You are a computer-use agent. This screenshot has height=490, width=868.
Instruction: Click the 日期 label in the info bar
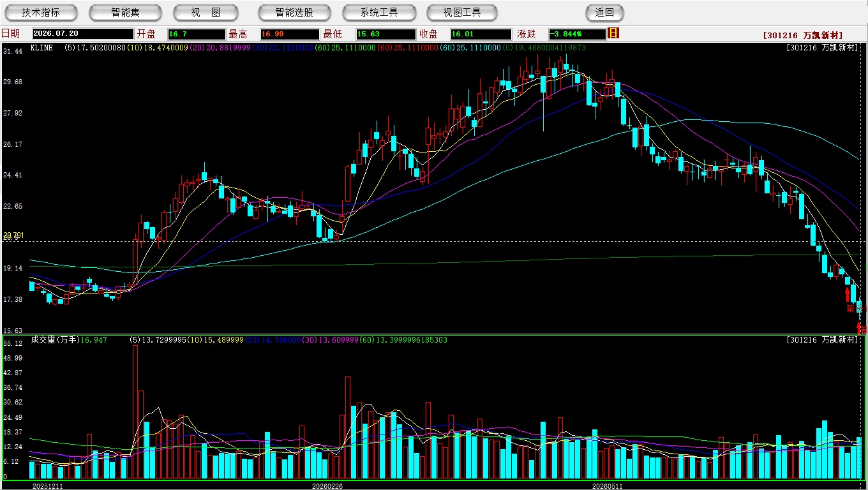click(x=10, y=34)
